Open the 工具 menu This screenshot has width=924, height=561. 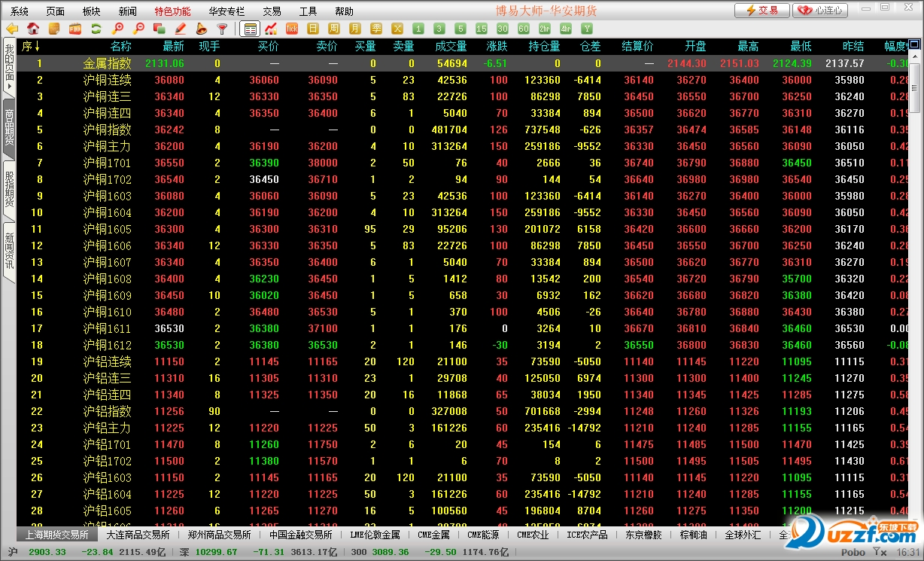[x=309, y=11]
